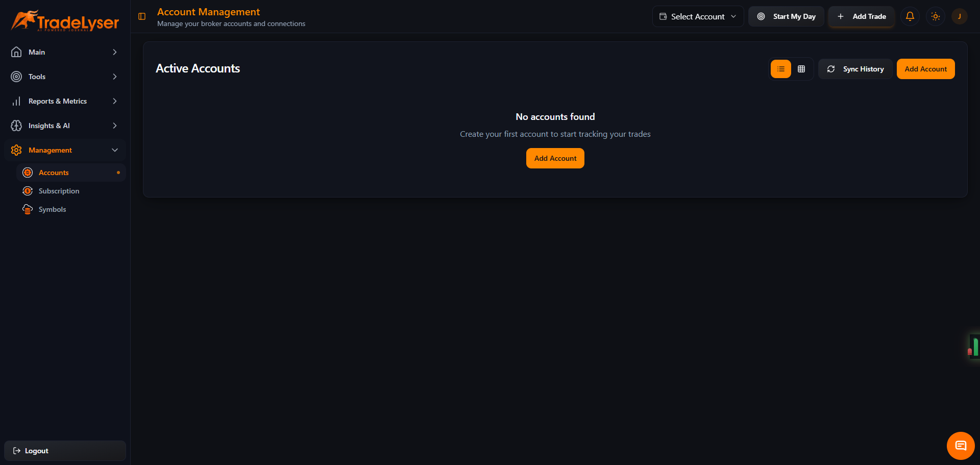Toggle the theme with the sun icon
The width and height of the screenshot is (980, 465).
tap(936, 16)
